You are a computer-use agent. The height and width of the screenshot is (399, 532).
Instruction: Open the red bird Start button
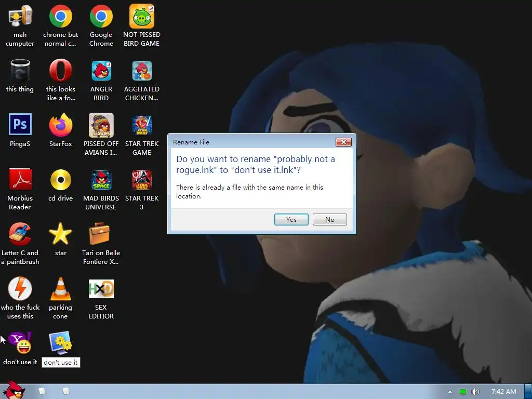(14, 391)
